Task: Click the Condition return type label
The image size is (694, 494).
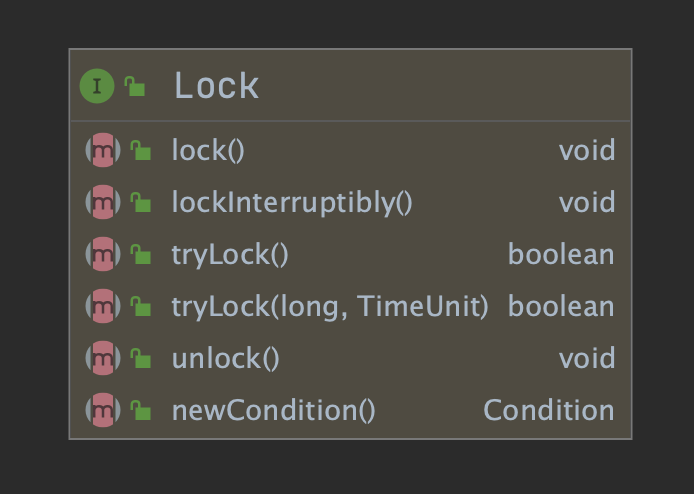Action: click(x=549, y=410)
